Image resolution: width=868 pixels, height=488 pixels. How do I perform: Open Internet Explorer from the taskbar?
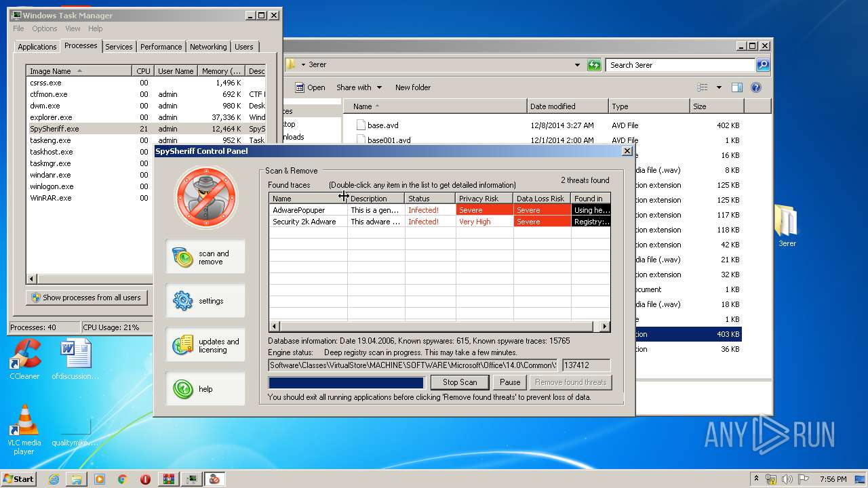tap(54, 479)
